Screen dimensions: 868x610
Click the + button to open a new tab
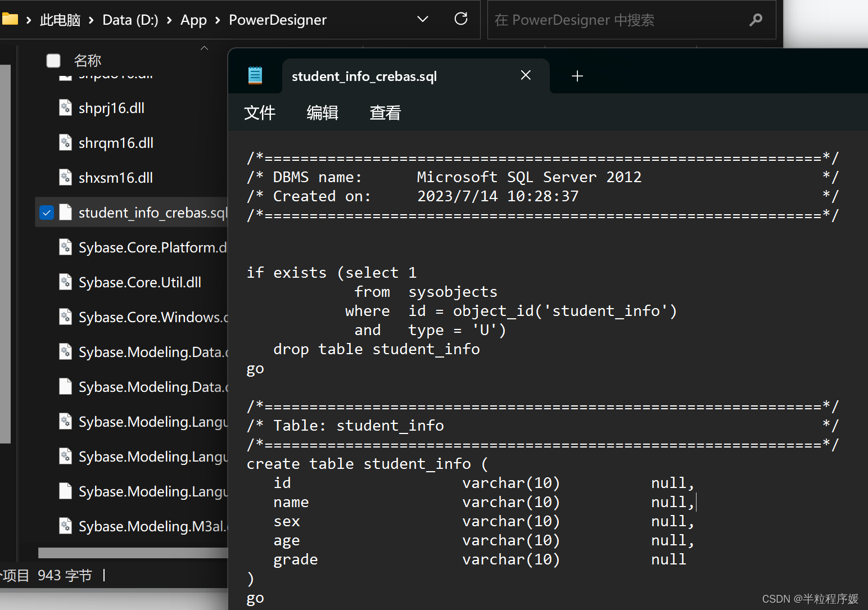click(x=577, y=75)
